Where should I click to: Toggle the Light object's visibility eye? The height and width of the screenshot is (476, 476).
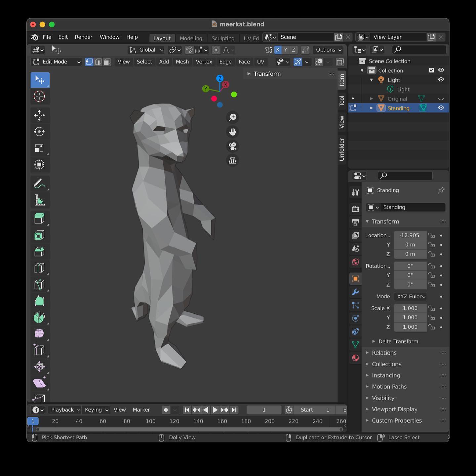[x=441, y=80]
